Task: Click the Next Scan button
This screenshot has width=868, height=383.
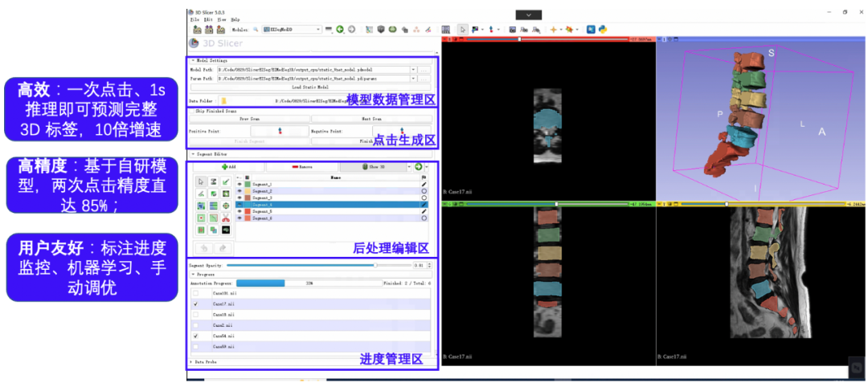Action: tap(371, 119)
